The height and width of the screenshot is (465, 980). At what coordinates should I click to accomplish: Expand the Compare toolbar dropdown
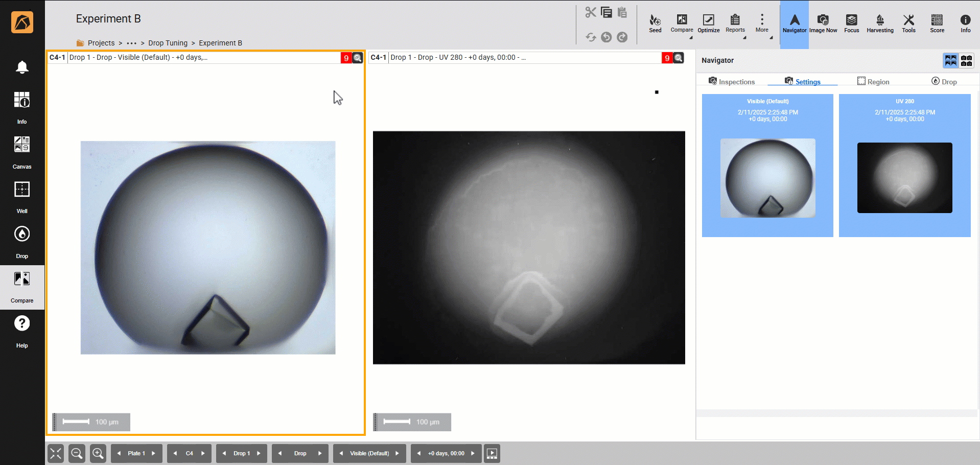[x=682, y=24]
